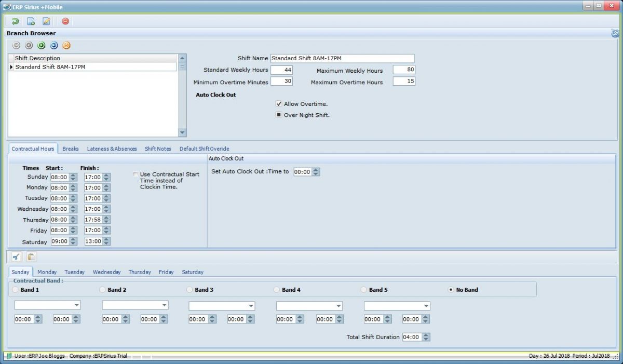Jump to last record with blue icon

(54, 45)
